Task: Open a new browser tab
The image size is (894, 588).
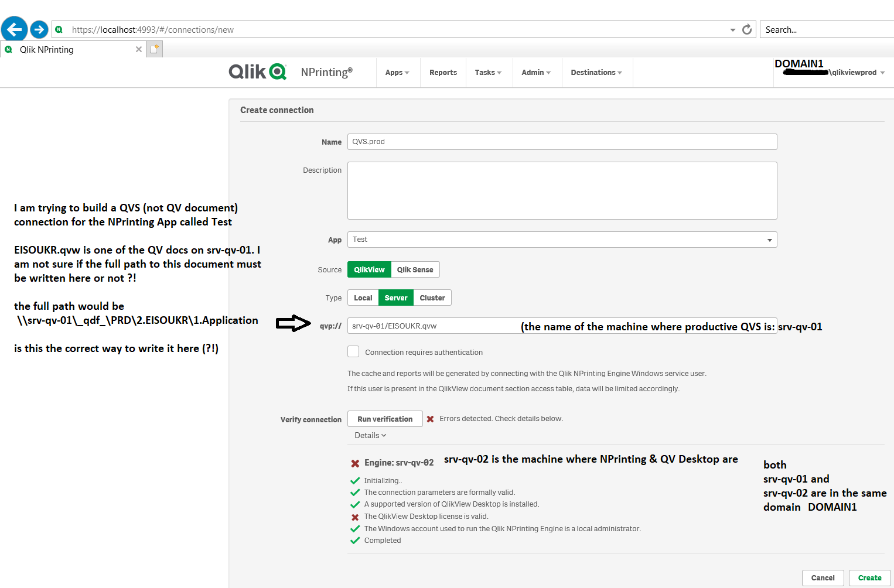Action: [x=153, y=49]
